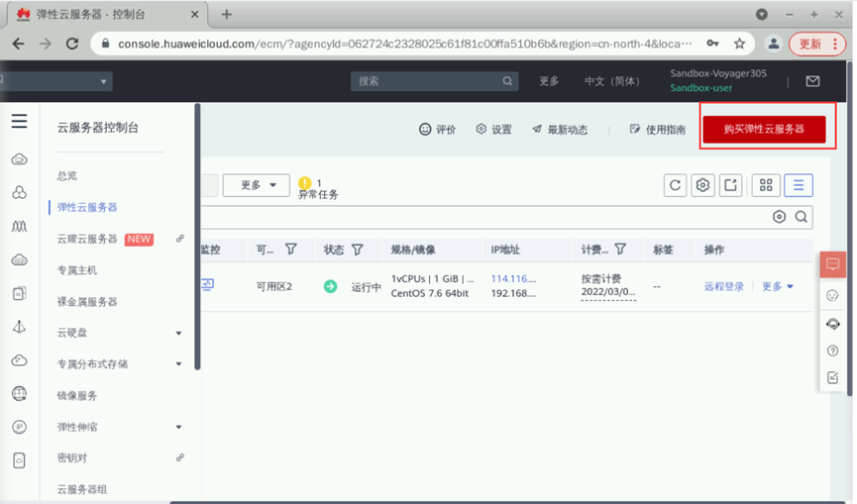Click search magnifier in top bar

click(507, 81)
